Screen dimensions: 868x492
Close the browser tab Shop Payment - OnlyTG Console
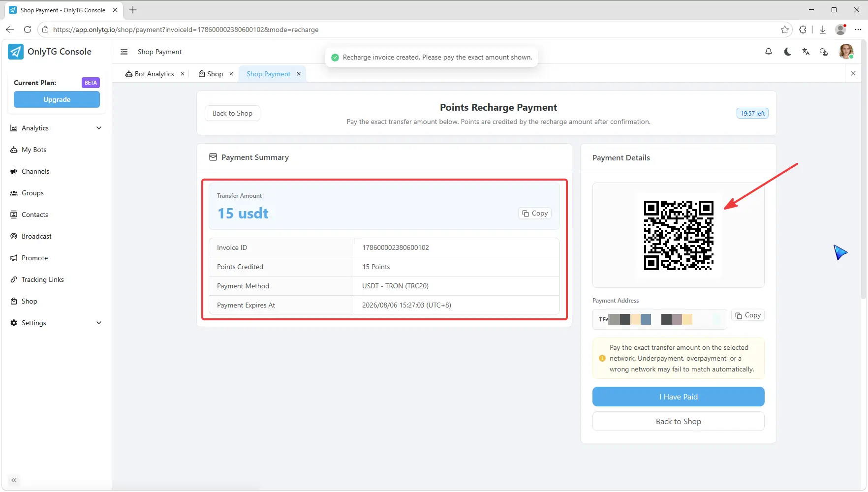(115, 10)
